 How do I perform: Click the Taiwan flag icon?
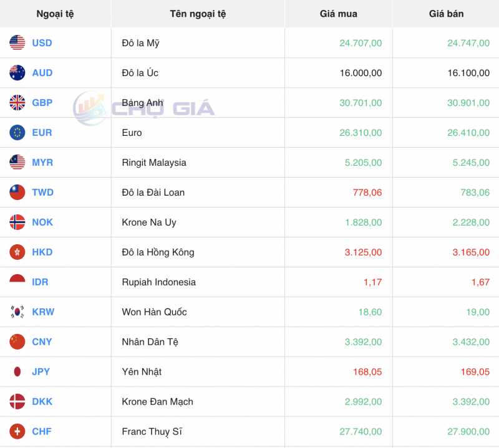pos(17,193)
